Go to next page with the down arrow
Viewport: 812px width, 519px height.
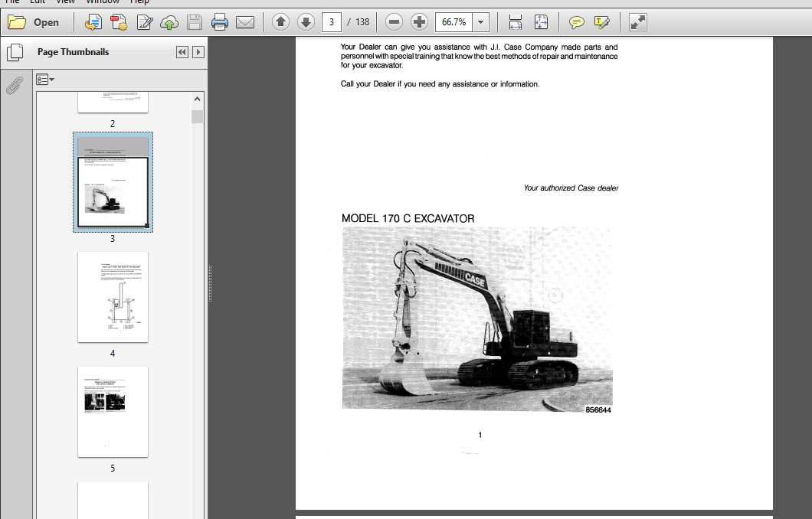(x=306, y=22)
